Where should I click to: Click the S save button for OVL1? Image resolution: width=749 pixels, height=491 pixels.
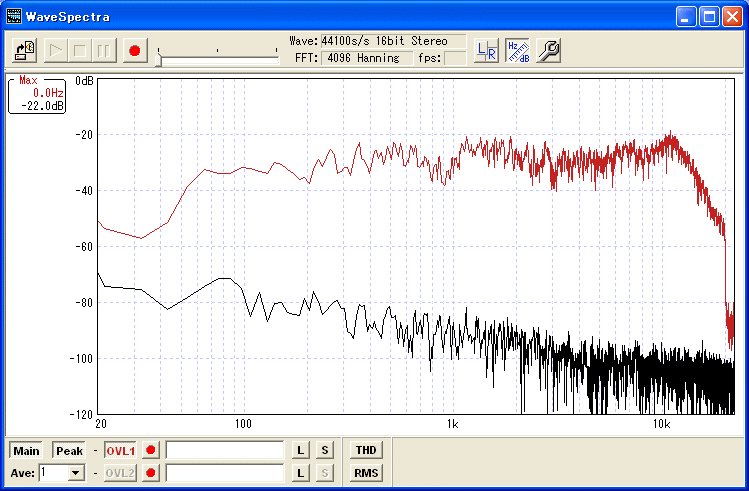pos(324,451)
